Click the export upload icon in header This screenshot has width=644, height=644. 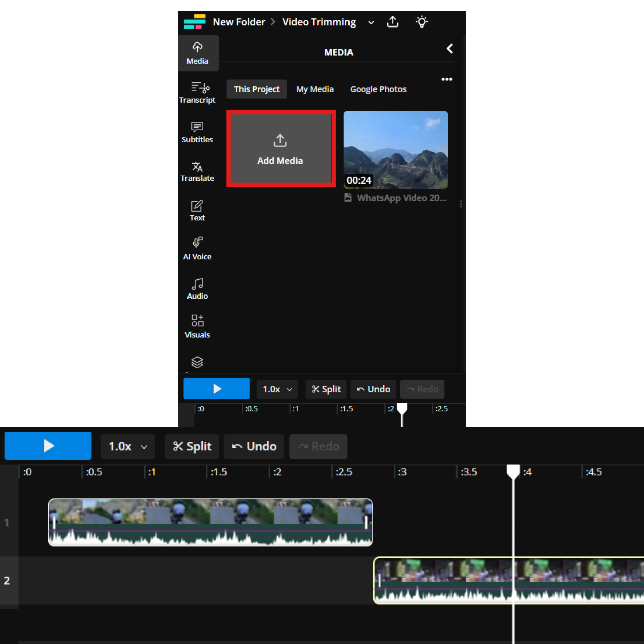[x=393, y=22]
